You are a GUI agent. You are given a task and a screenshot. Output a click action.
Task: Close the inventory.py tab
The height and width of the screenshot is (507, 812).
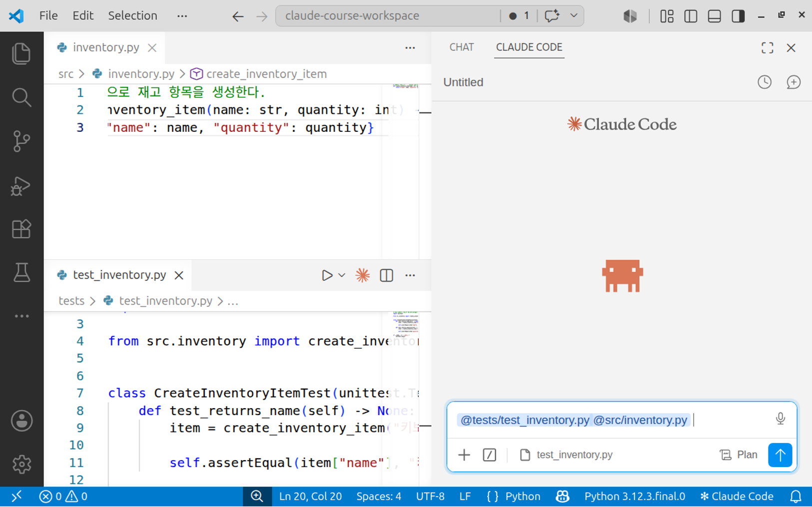[x=152, y=48]
